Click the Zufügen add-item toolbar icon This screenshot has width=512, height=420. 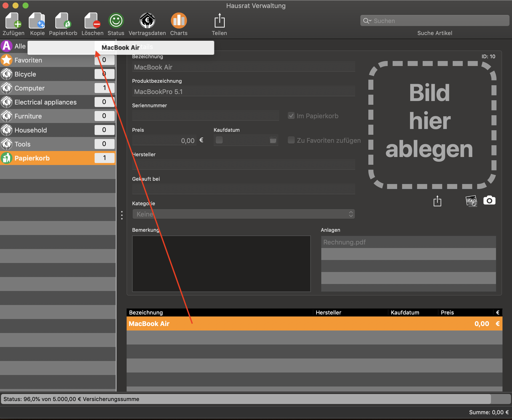[x=14, y=20]
